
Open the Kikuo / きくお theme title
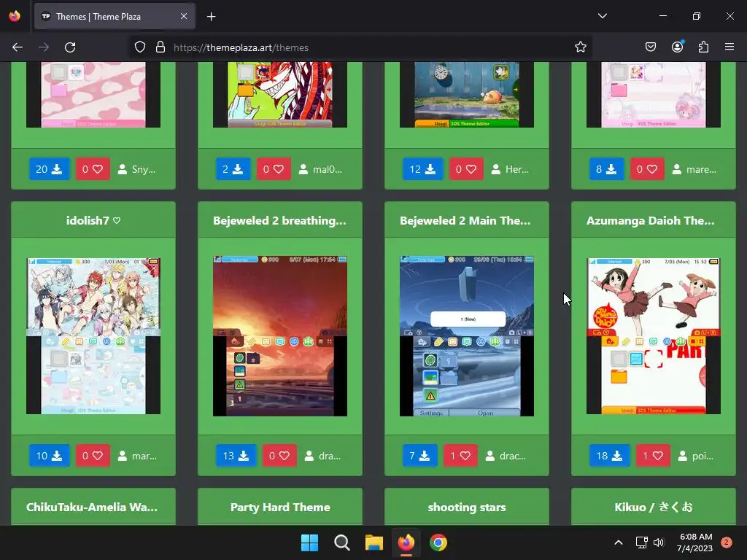[654, 507]
